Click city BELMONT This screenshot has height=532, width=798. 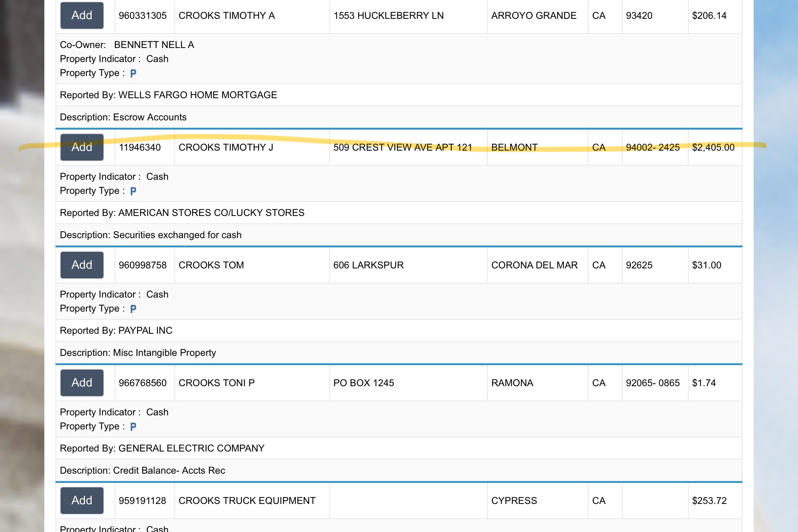point(514,147)
